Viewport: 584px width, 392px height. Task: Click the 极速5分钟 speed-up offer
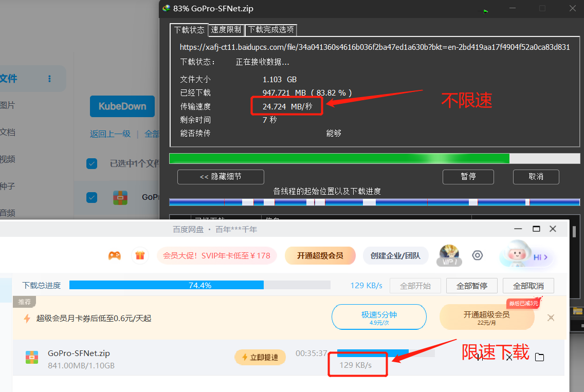[379, 317]
